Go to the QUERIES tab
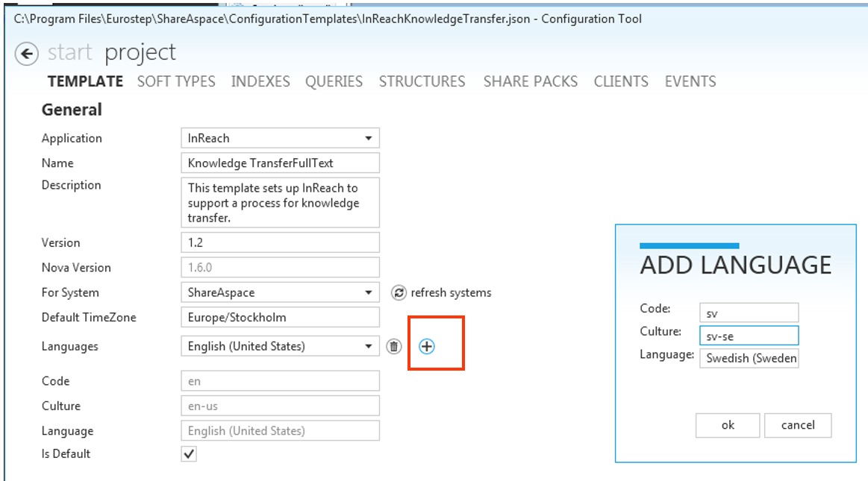868x481 pixels. (x=334, y=82)
